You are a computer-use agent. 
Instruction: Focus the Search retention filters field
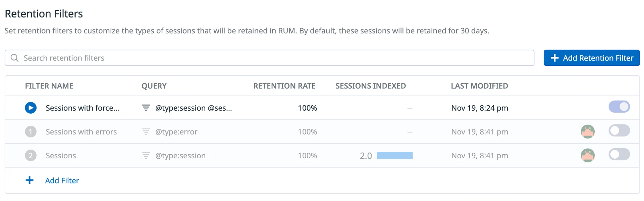point(268,58)
